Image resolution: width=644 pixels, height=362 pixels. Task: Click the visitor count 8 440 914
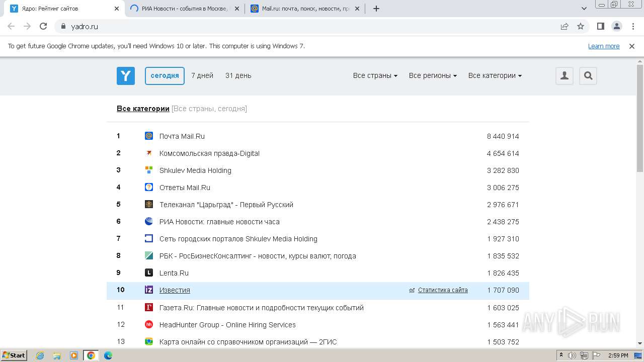tap(503, 136)
